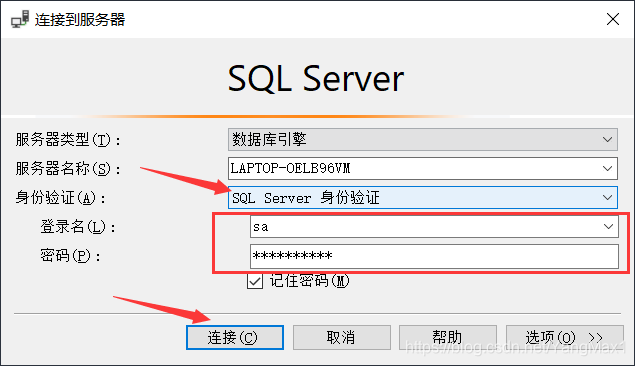Screen dimensions: 635x366
Task: Expand the 服务器名称 dropdown arrow
Action: [x=607, y=168]
